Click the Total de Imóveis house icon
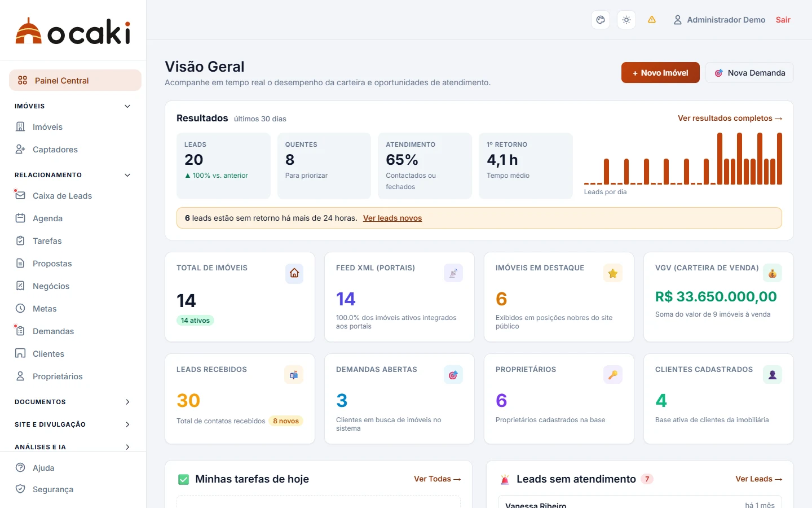This screenshot has height=508, width=812. (x=294, y=273)
